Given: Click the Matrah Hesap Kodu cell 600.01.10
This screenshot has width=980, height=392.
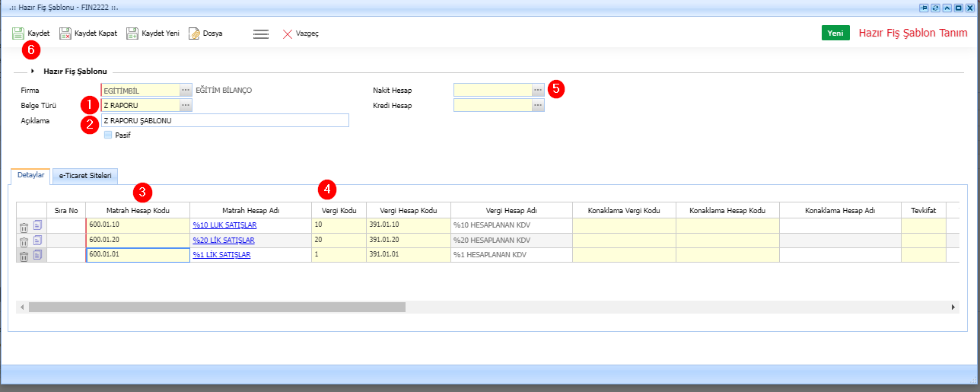Looking at the screenshot, I should pyautogui.click(x=138, y=225).
